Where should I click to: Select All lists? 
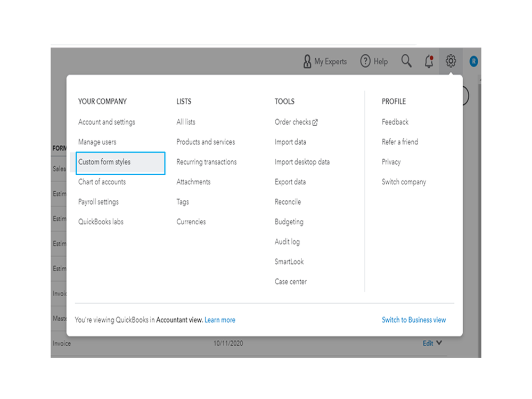[x=186, y=122]
